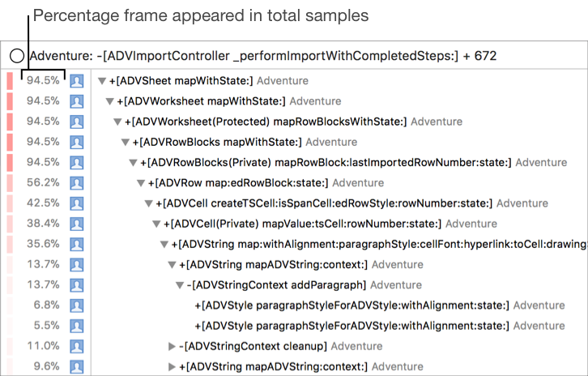Screen dimensions: 588x376
Task: Select the circle next to Adventure header
Action: click(x=17, y=56)
